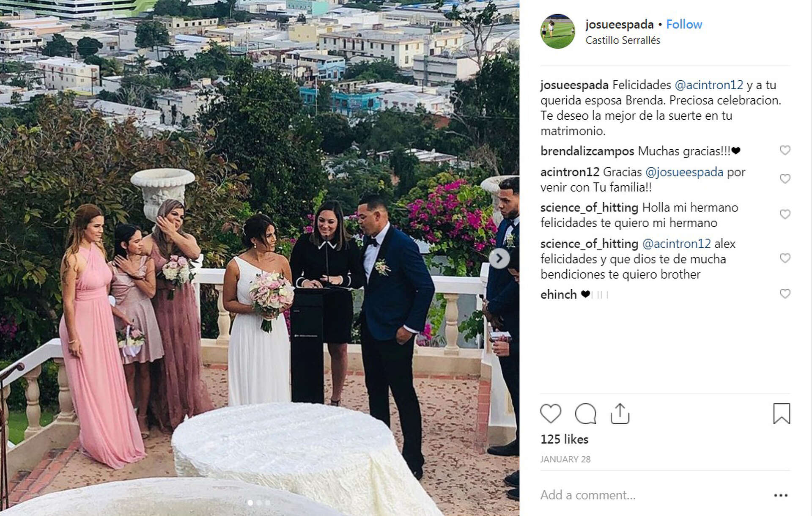
Task: Like ehinch's comment heart
Action: [x=785, y=294]
